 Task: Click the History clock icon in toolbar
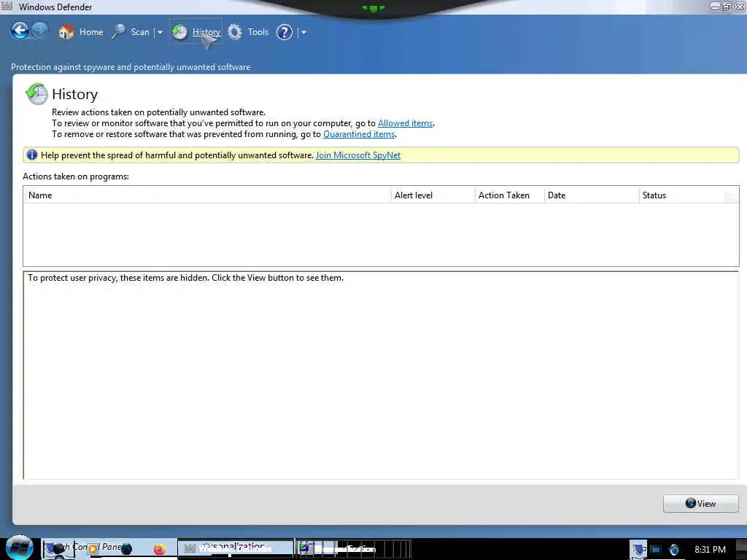click(x=179, y=32)
